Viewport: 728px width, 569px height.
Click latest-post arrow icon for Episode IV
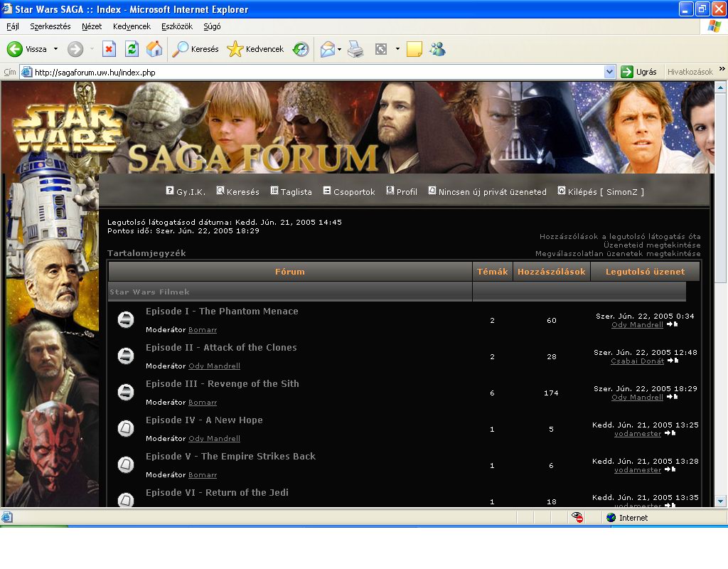tap(670, 433)
